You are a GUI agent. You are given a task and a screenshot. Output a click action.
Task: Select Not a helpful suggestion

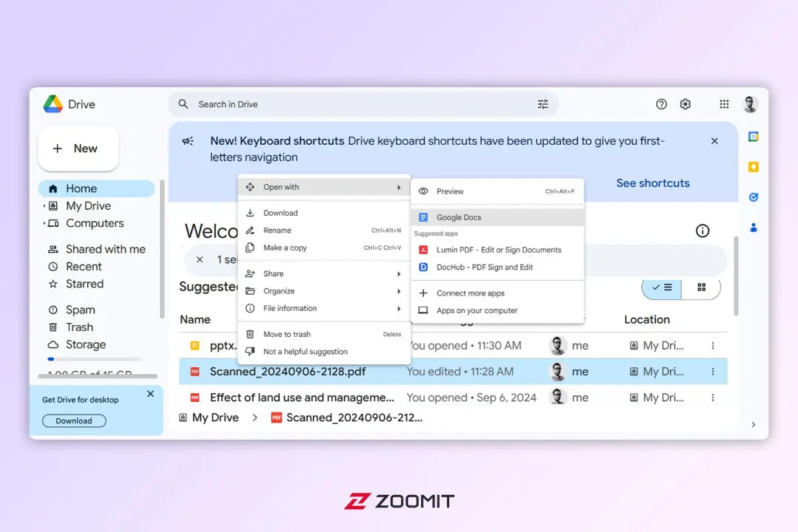[x=324, y=352]
